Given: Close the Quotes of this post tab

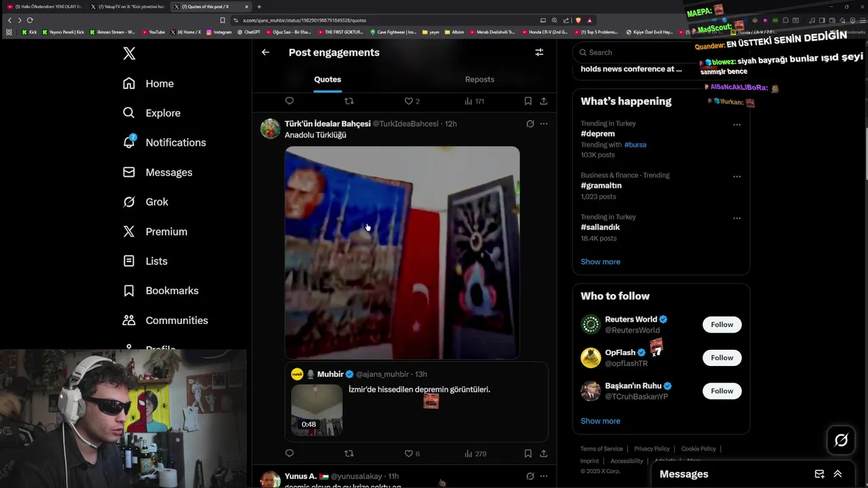Looking at the screenshot, I should [247, 7].
